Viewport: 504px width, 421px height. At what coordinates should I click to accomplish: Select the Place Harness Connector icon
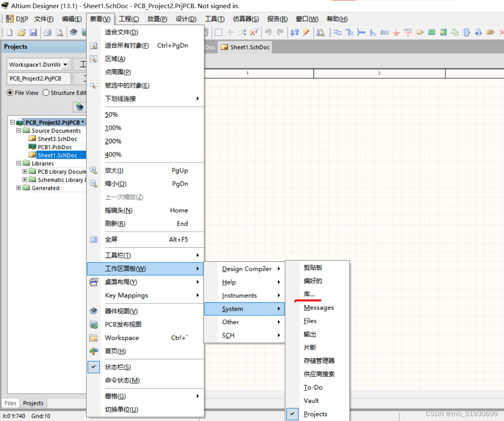pos(466,32)
